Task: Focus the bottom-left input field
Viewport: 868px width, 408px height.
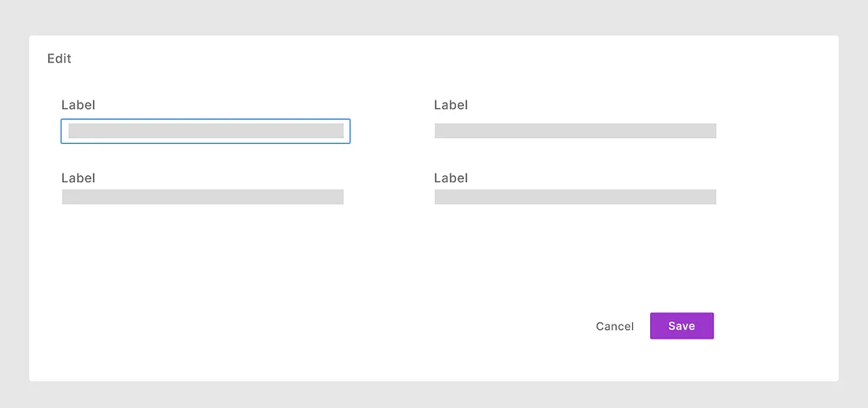Action: coord(203,197)
